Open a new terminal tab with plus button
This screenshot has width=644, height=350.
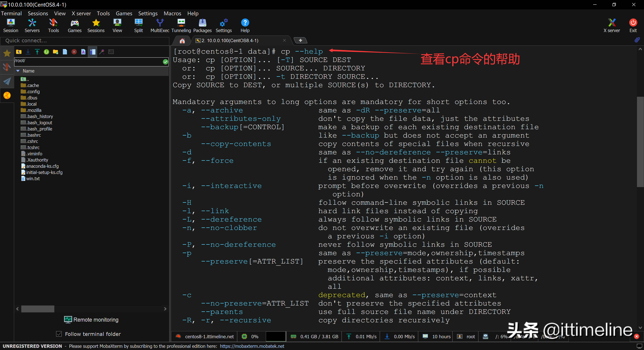[300, 40]
